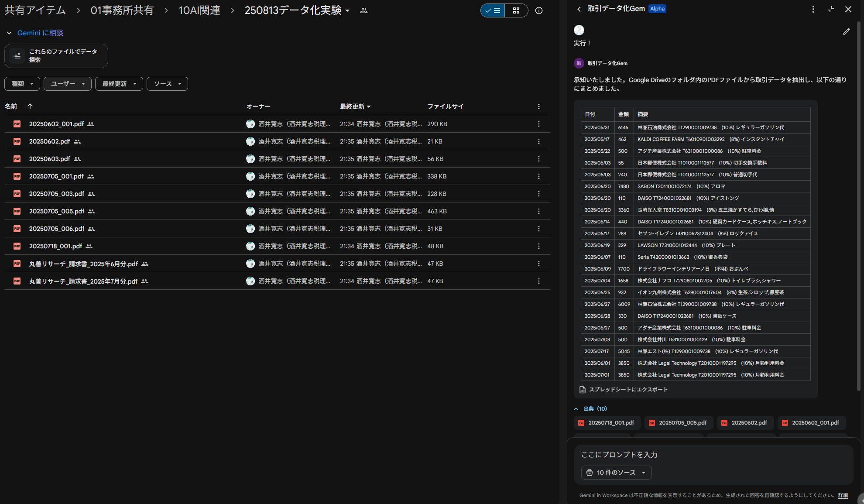The image size is (864, 504).
Task: Open more actions for 20250705_006.pdf
Action: [539, 229]
